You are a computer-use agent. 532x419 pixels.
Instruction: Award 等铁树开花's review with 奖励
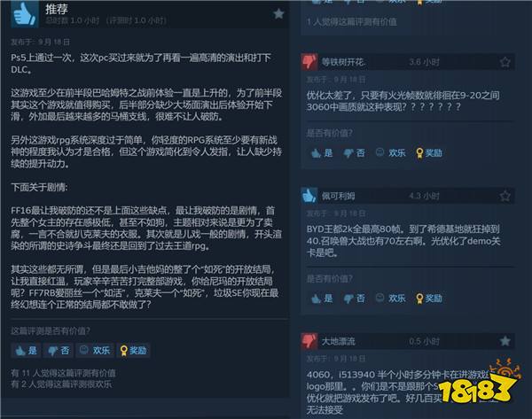[x=429, y=153]
